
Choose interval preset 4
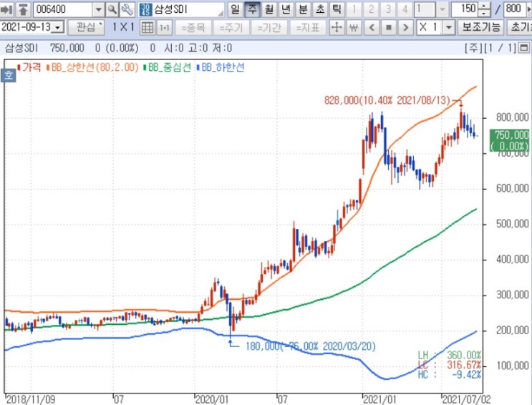tap(405, 9)
